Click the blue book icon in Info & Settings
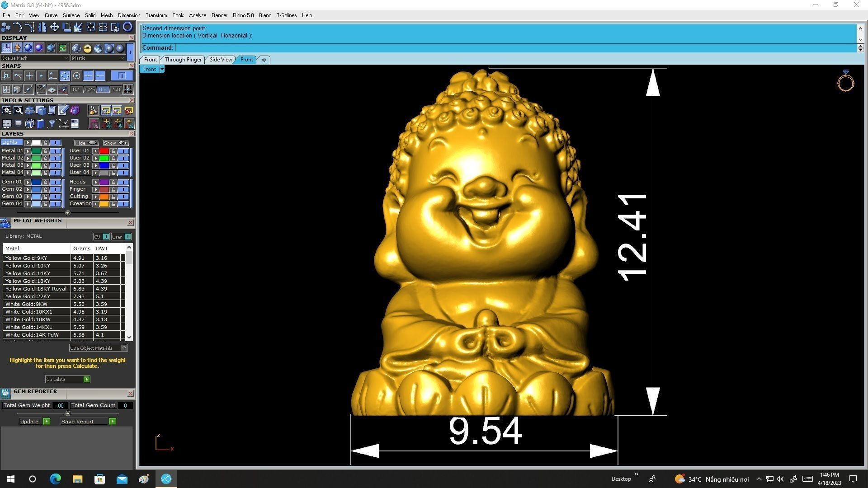 point(41,124)
